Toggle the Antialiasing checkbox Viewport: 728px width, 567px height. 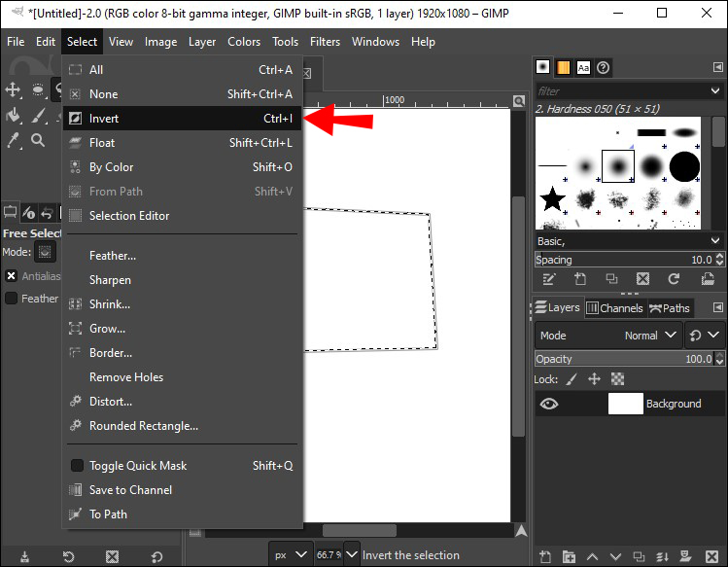click(x=11, y=276)
